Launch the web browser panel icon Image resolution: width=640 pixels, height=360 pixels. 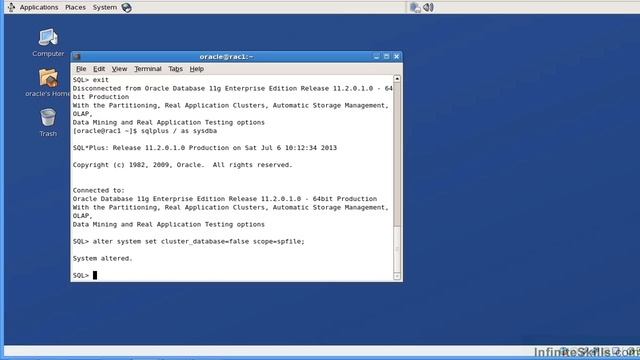click(127, 7)
